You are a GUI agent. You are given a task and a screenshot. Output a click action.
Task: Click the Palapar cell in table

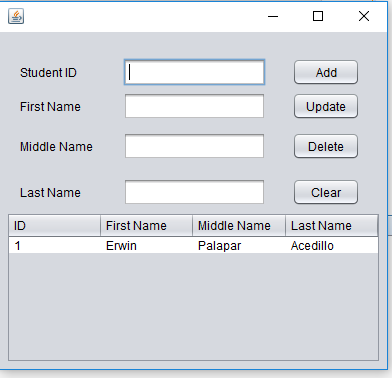(x=239, y=246)
